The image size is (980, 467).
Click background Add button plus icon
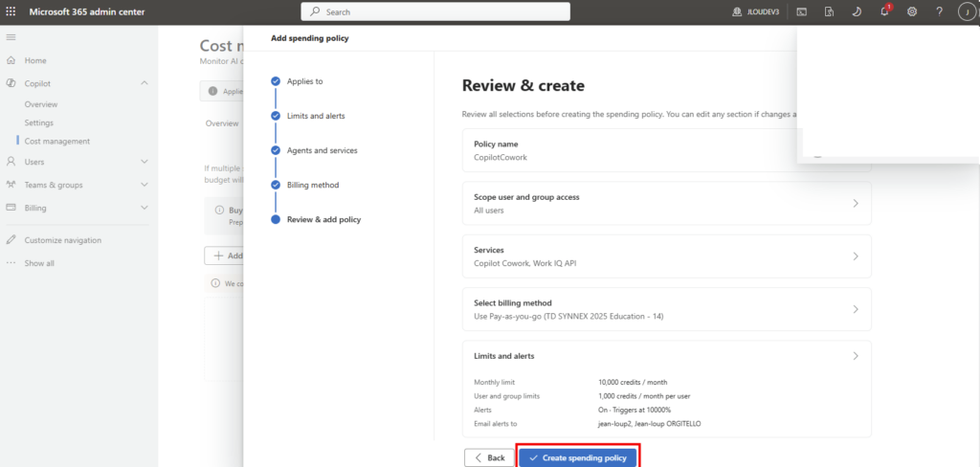(x=219, y=256)
